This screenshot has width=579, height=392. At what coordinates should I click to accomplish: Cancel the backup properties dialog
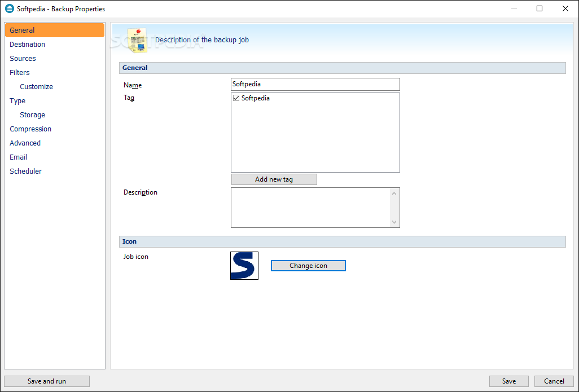coord(554,381)
